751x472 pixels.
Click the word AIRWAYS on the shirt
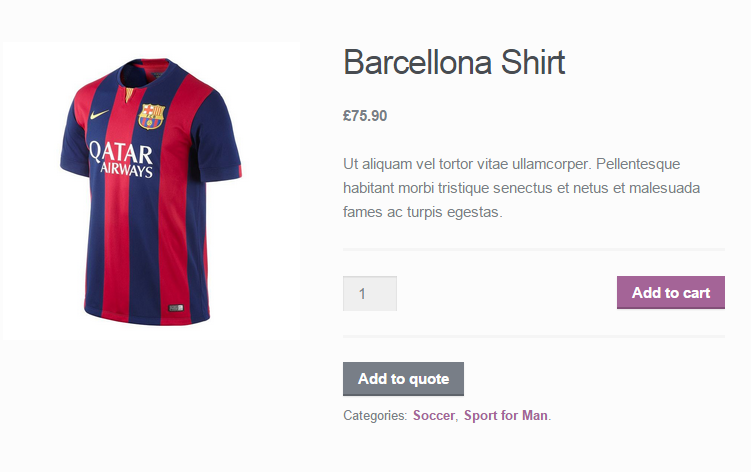tap(125, 171)
